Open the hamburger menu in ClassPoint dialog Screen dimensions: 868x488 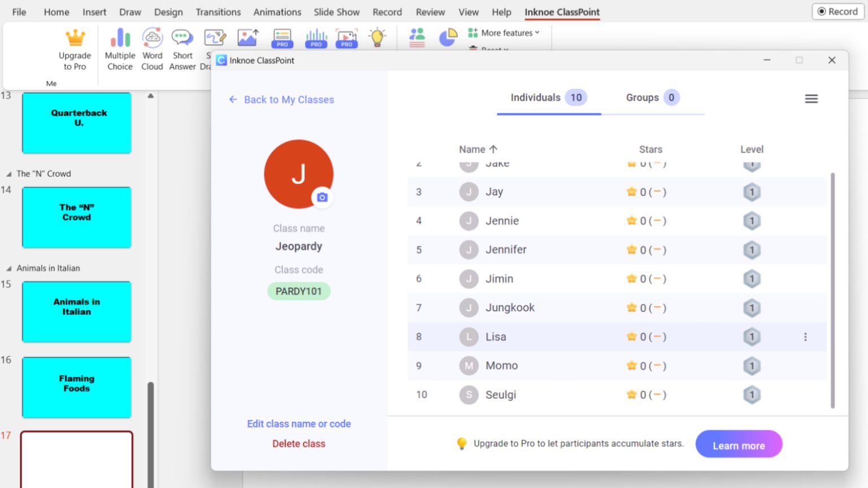click(x=811, y=99)
